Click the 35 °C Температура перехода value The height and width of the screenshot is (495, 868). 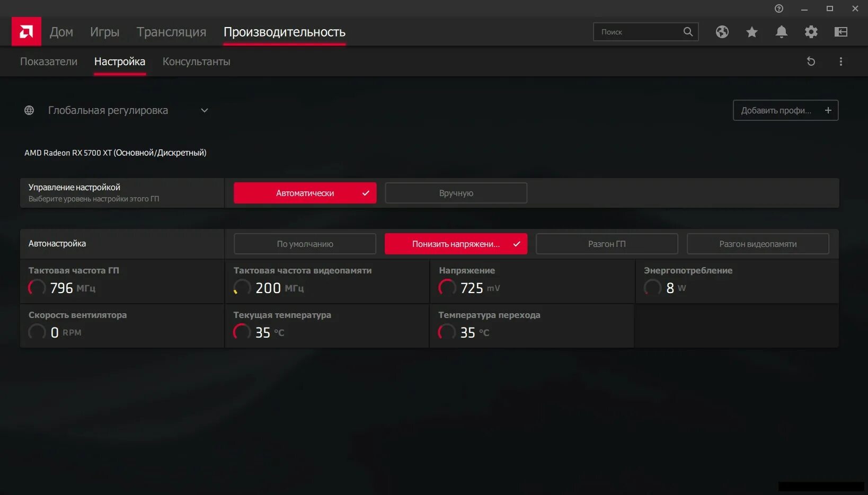coord(475,332)
